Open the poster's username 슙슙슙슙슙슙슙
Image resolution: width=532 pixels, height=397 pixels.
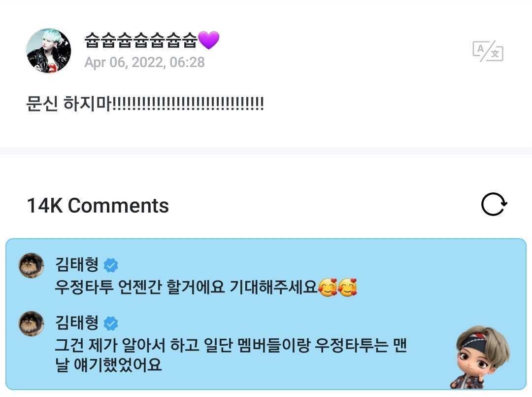[x=141, y=40]
